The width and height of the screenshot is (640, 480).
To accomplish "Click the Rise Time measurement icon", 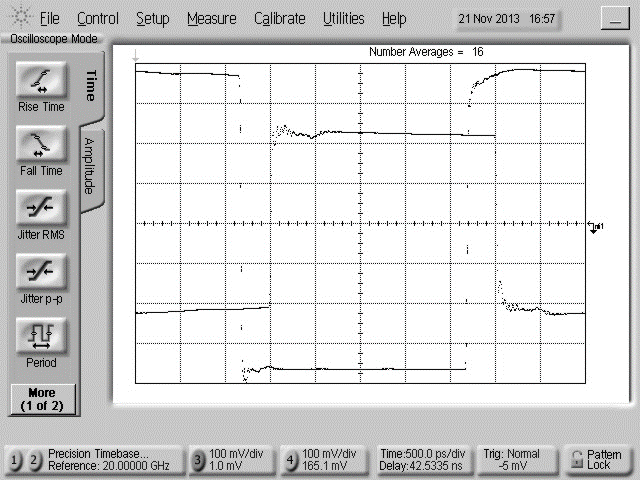I will [41, 80].
